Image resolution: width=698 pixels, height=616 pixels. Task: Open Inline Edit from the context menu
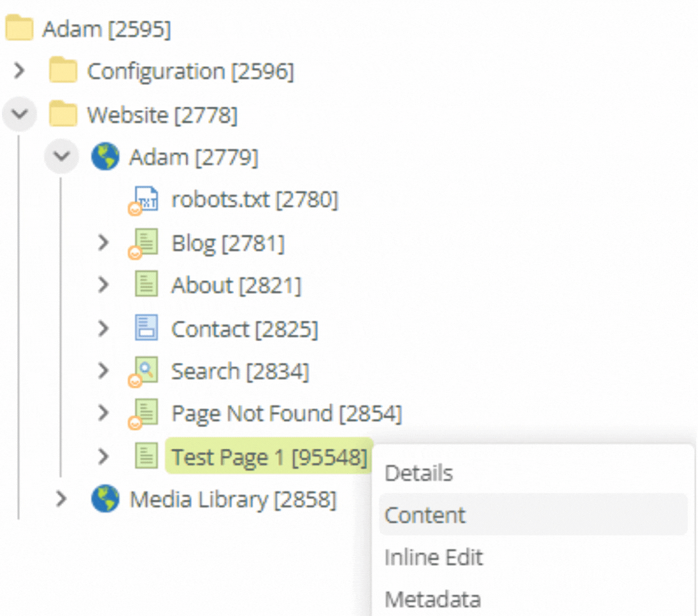click(434, 557)
